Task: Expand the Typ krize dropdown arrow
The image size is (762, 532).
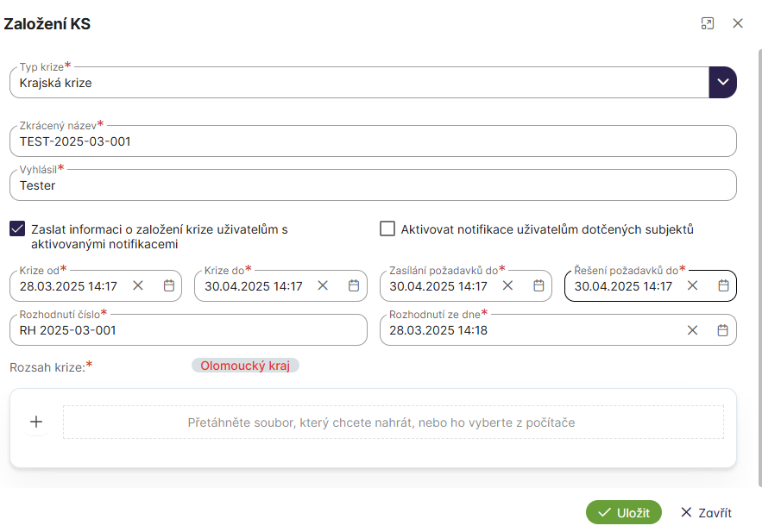Action: tap(723, 83)
